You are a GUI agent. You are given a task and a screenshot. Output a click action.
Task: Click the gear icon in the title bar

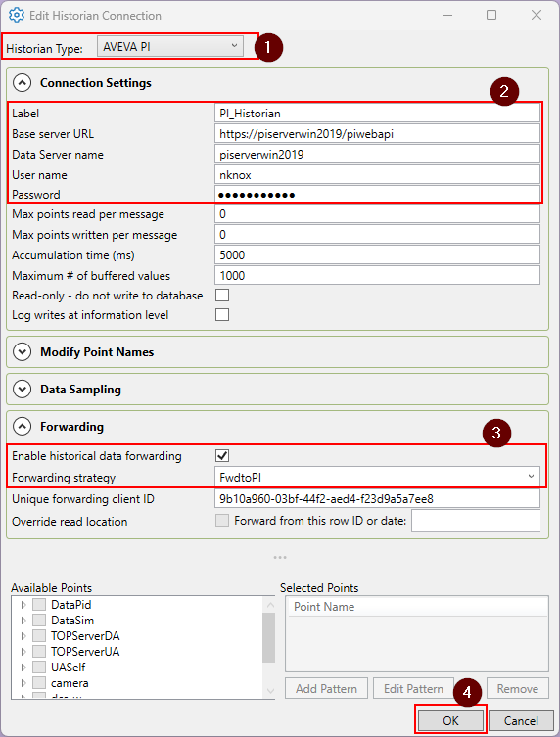pyautogui.click(x=17, y=15)
